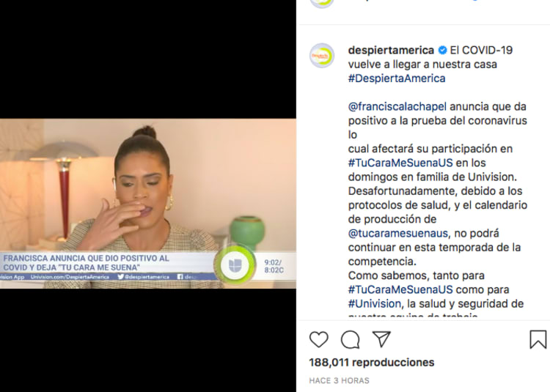
Task: Open despiertamerica profile avatar beside caption
Action: pos(322,56)
